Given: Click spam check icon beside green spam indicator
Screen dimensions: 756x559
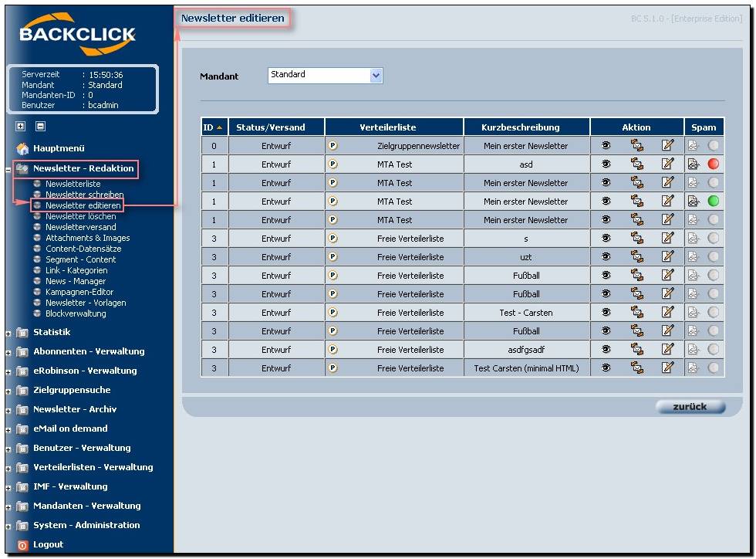Looking at the screenshot, I should 694,202.
